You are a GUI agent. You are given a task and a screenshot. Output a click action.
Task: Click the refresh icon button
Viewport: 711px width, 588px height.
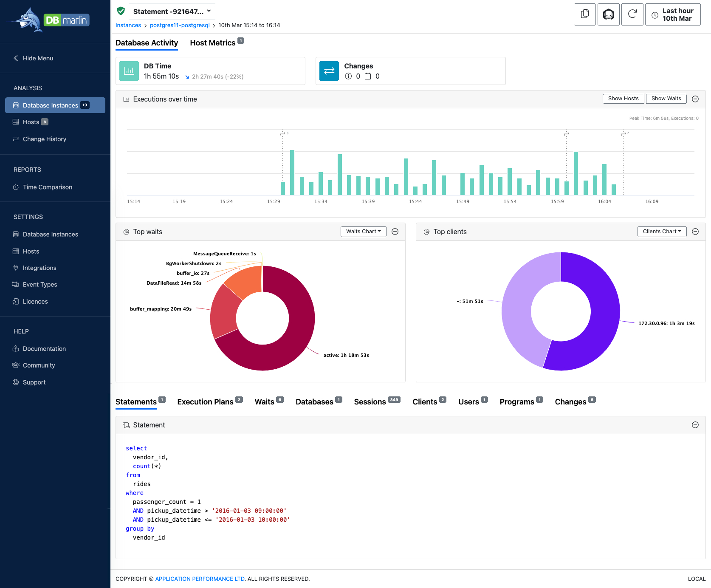[632, 14]
